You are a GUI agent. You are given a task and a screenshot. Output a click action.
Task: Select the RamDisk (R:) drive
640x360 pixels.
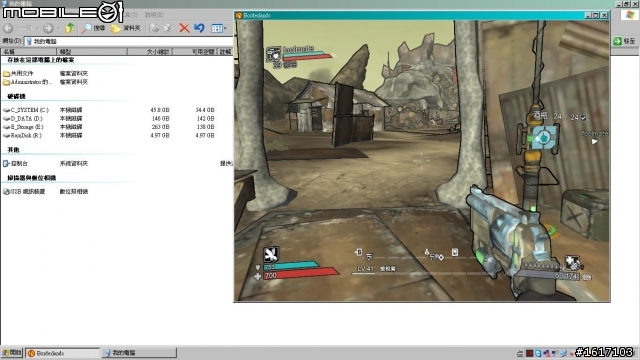pos(22,135)
